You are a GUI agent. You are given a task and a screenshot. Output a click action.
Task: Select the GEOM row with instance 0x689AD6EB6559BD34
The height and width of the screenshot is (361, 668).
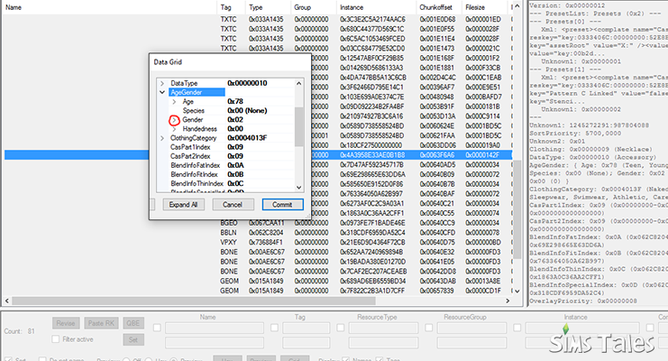258,281
